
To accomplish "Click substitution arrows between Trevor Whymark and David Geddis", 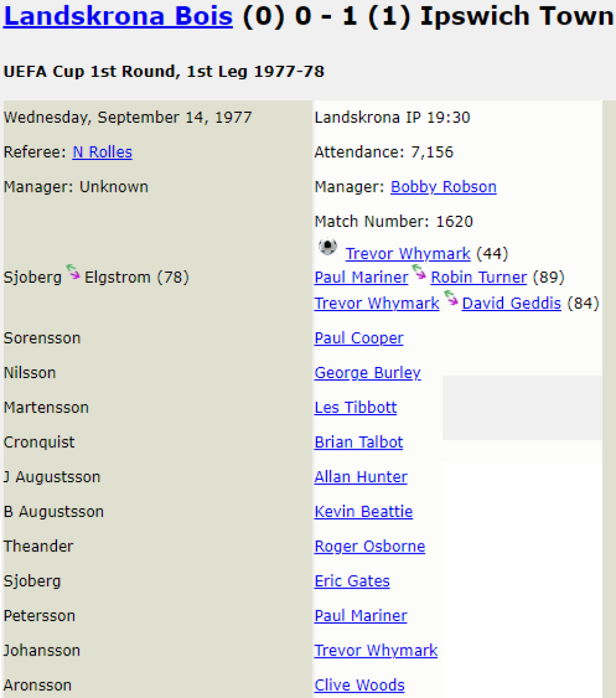I will (x=451, y=298).
